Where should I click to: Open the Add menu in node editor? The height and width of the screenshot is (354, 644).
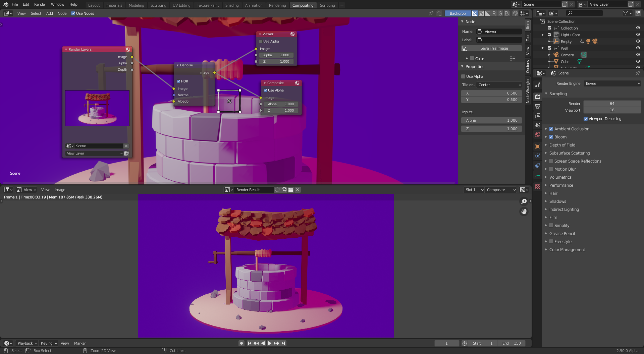(49, 13)
